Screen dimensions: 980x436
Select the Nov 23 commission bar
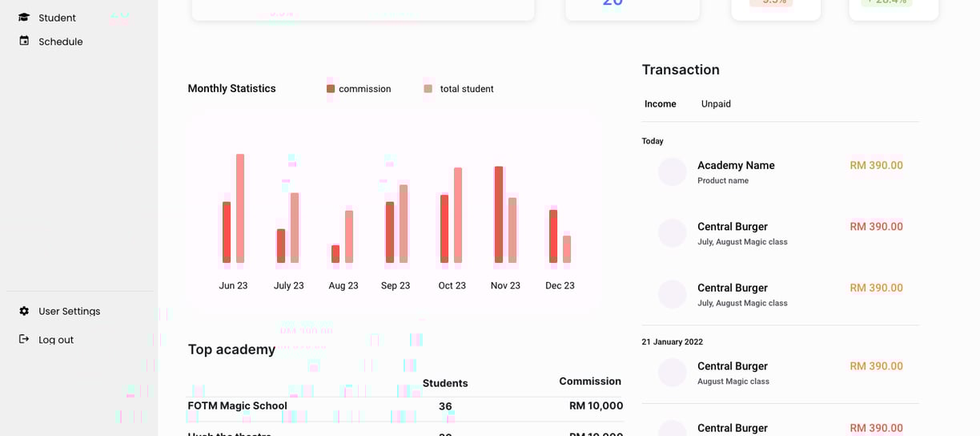[499, 215]
